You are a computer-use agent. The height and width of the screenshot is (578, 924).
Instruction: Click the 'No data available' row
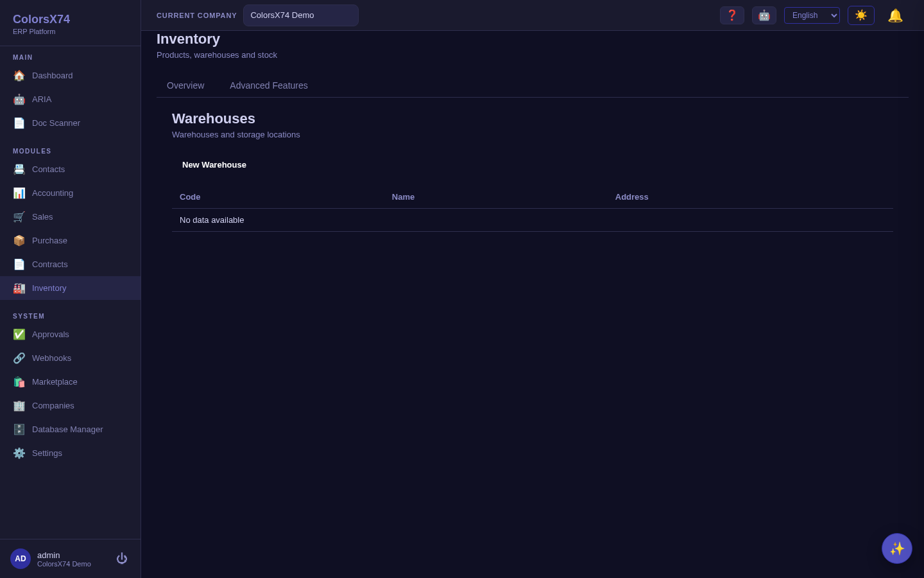click(x=533, y=220)
